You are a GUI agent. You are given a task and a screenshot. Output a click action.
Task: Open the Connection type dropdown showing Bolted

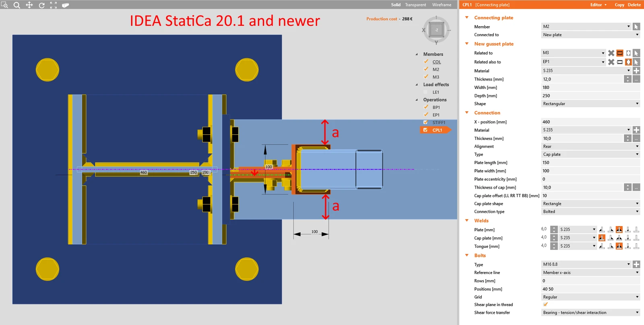coord(590,212)
